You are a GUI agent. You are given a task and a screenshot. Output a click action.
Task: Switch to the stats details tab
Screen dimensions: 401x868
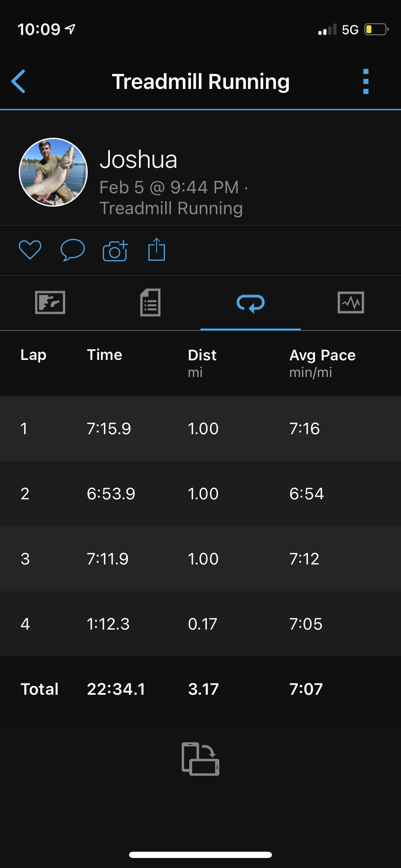pos(150,302)
